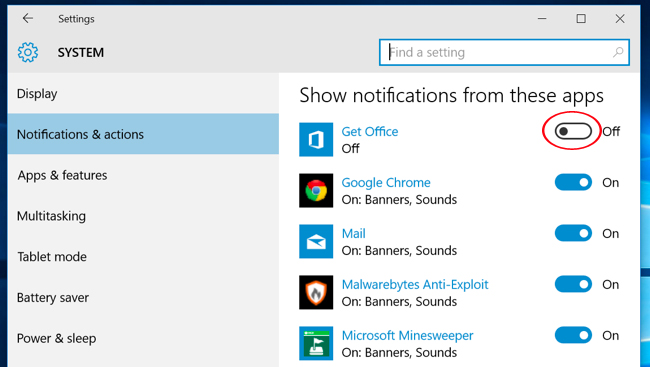Click the Mail app icon
Screen dimensions: 650x367
point(316,241)
